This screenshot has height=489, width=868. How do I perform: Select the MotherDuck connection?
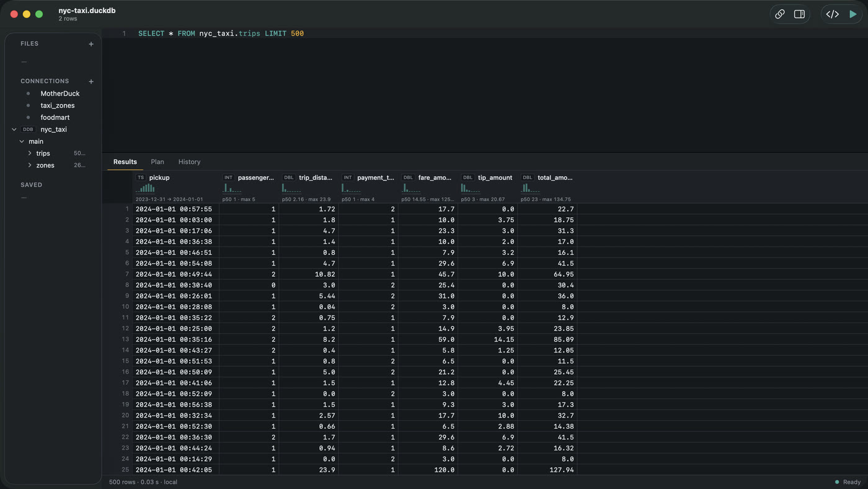[60, 94]
